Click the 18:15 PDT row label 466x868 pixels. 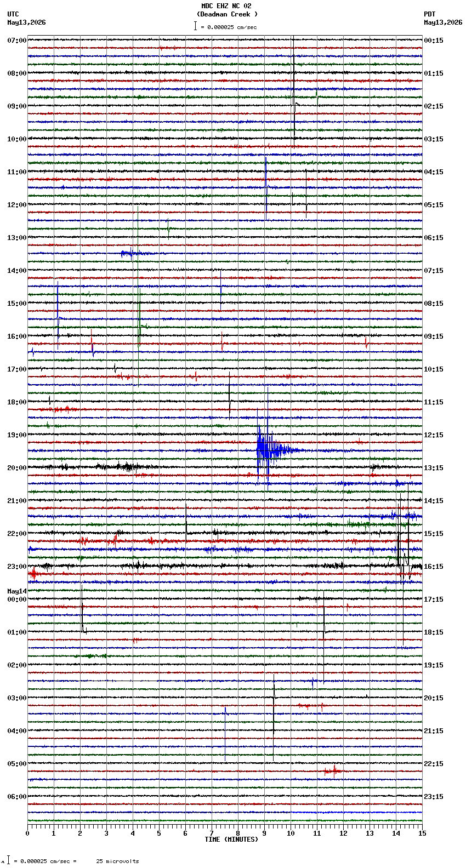434,632
